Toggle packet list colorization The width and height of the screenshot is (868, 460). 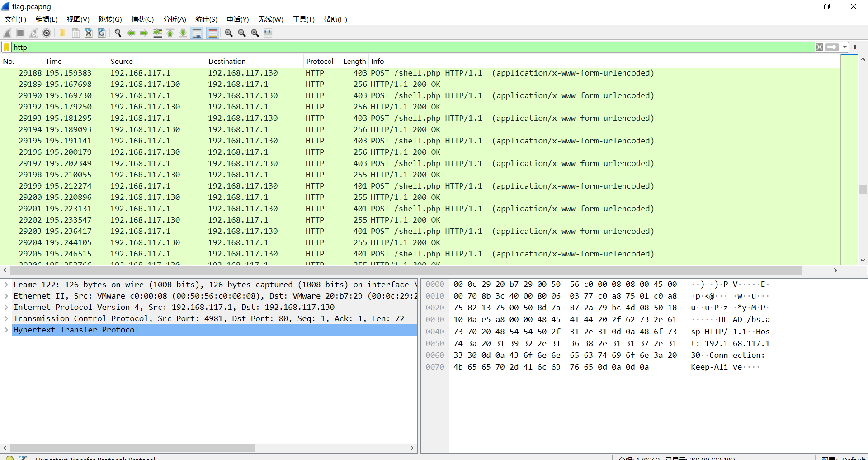point(212,33)
